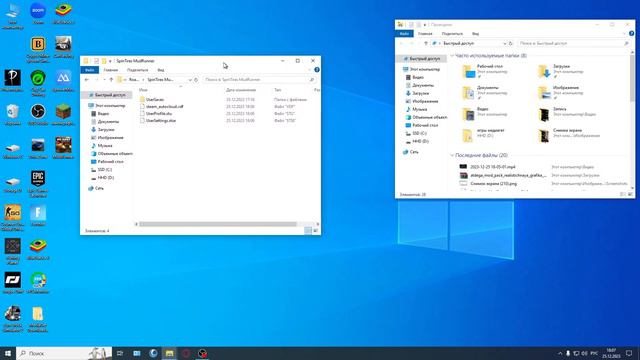Open File tab in MudRunner window
640x360 pixels.
[x=90, y=70]
